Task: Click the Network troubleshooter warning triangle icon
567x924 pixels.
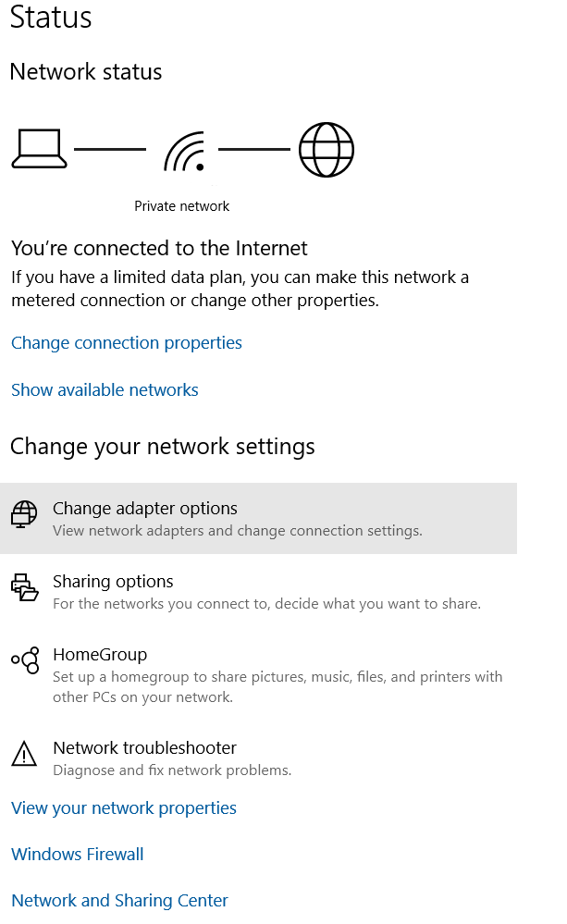Action: [23, 754]
